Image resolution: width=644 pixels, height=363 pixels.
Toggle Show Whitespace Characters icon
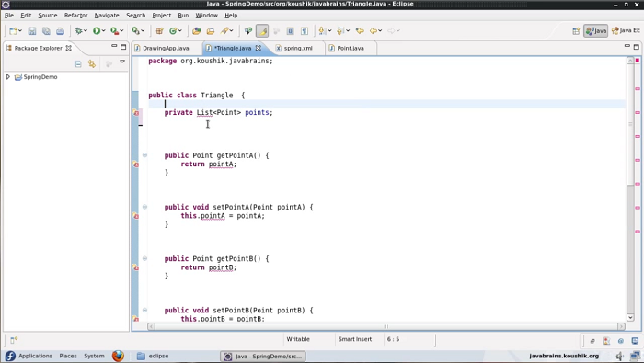coord(305,30)
